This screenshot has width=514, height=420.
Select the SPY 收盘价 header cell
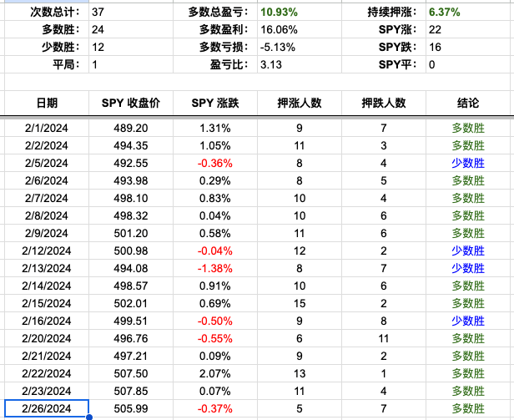pos(131,103)
